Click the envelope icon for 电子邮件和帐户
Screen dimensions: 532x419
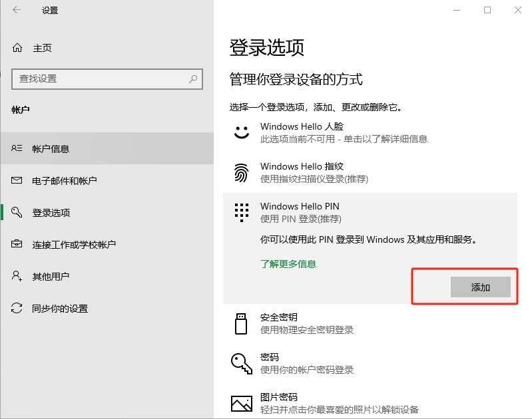click(x=17, y=180)
